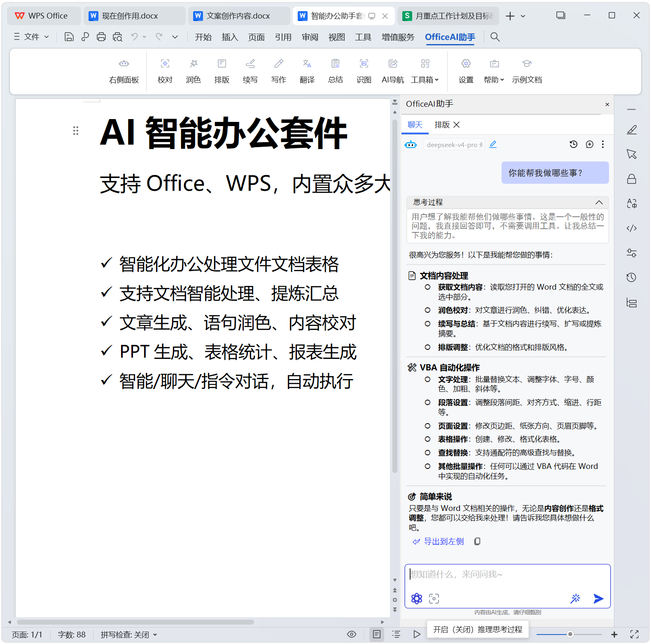Collapse the 思考过程 thinking section

click(x=599, y=202)
